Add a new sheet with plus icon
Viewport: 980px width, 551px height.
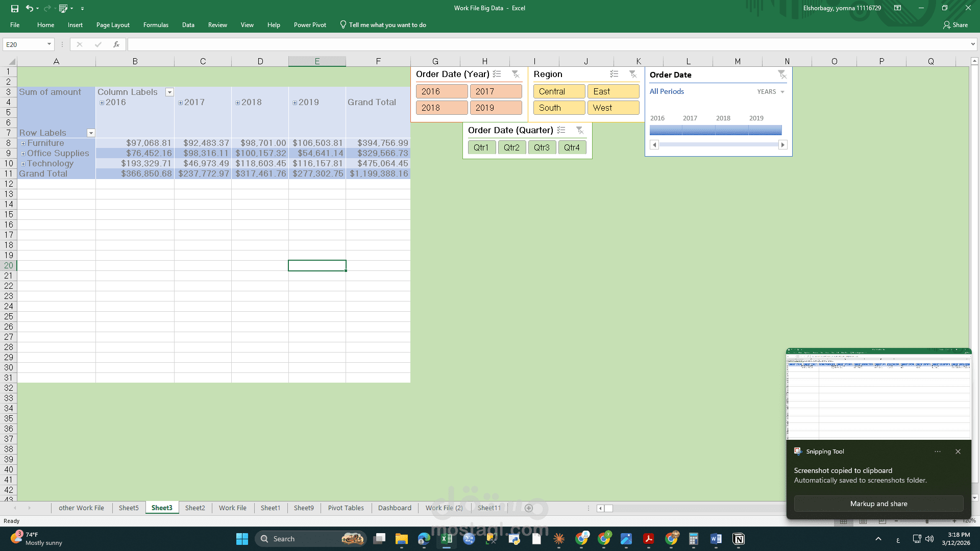point(529,508)
